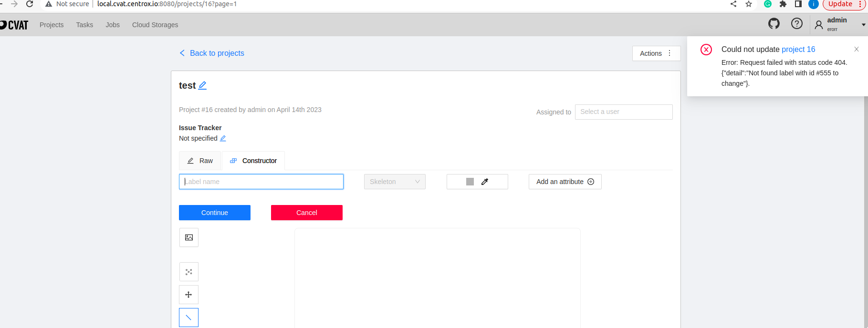Click the error icon in the notification
This screenshot has height=328, width=868.
pos(706,50)
